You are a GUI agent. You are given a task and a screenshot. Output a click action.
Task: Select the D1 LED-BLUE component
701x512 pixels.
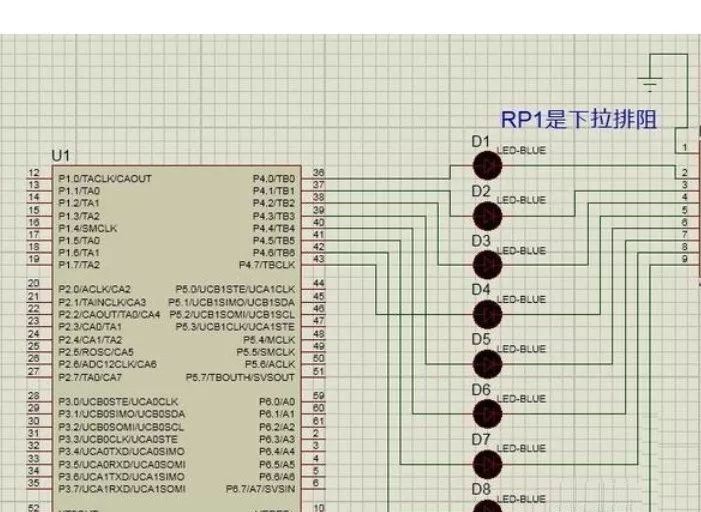(x=487, y=165)
